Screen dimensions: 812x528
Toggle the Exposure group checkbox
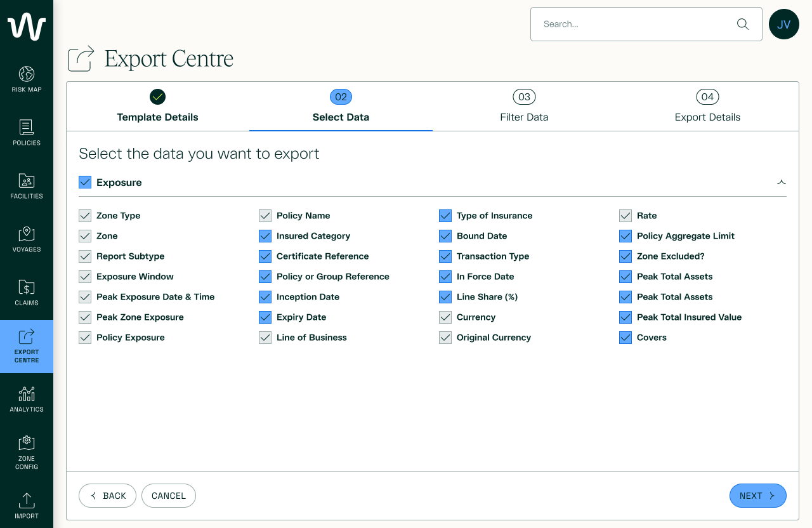coord(85,182)
